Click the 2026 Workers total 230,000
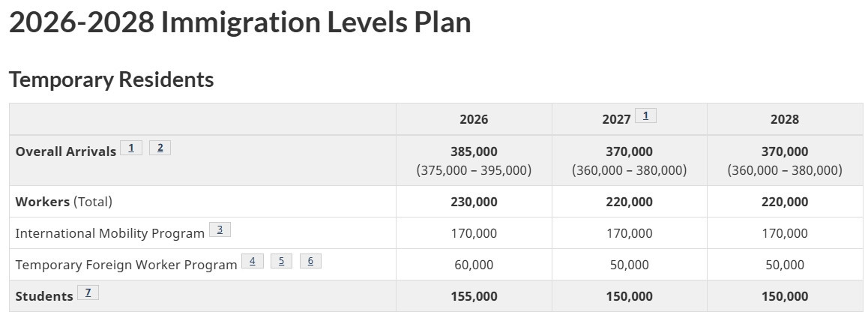The width and height of the screenshot is (868, 318). coord(474,202)
